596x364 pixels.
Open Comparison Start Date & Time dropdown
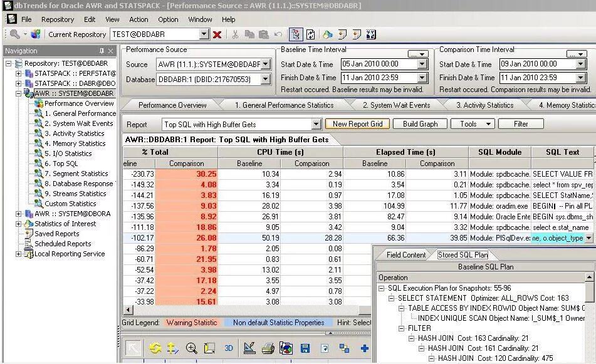pyautogui.click(x=581, y=64)
